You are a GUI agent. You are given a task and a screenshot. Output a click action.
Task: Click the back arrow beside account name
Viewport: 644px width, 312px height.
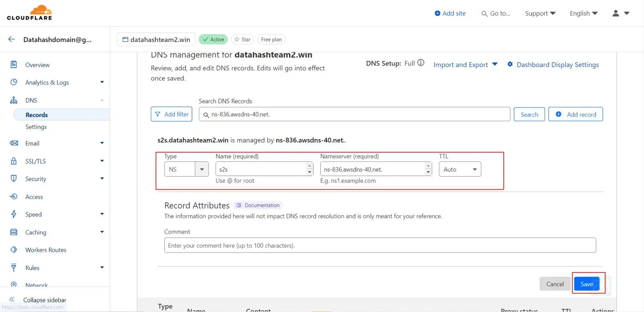[x=12, y=39]
